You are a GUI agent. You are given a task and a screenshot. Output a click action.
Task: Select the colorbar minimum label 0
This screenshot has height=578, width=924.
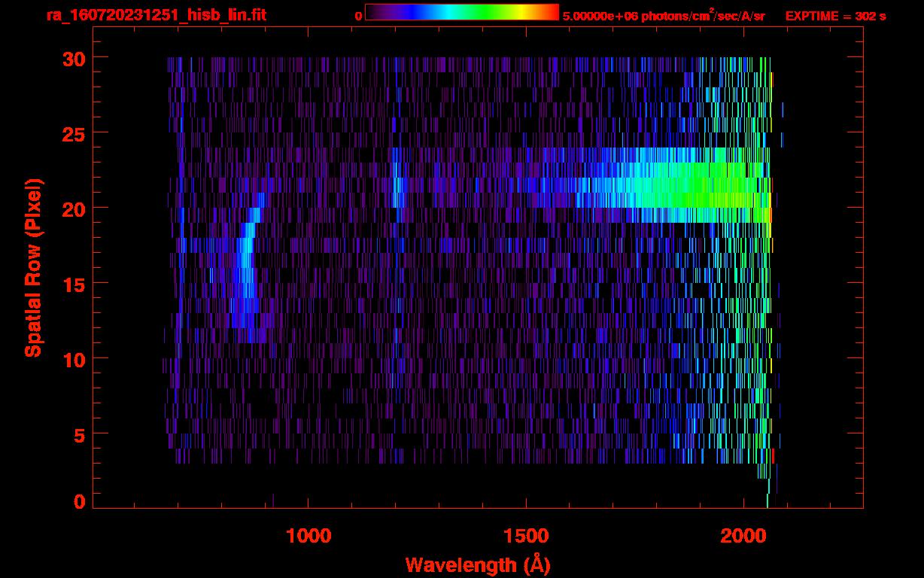(358, 16)
